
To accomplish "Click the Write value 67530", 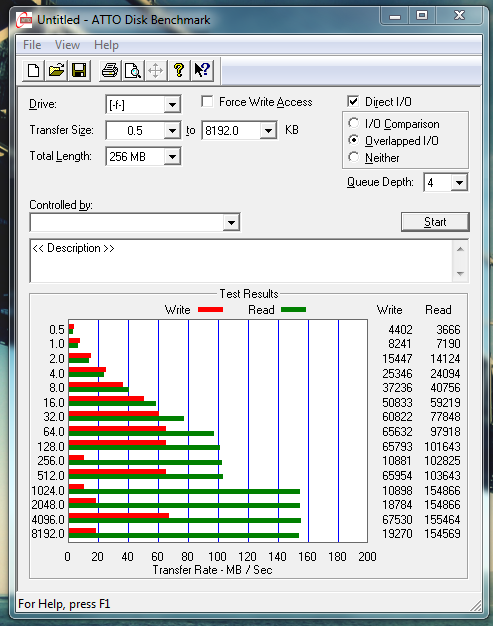I will [397, 519].
